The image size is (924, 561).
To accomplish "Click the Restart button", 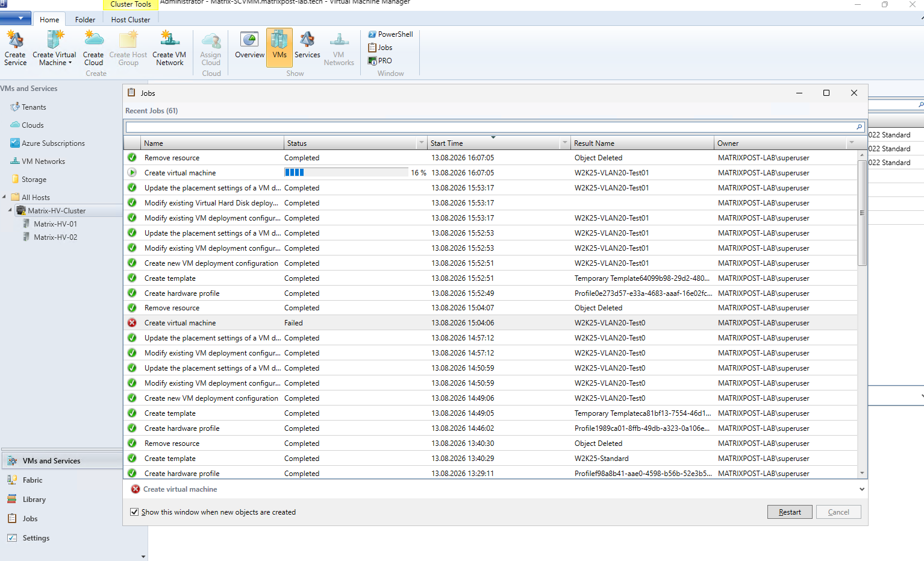I will [790, 512].
